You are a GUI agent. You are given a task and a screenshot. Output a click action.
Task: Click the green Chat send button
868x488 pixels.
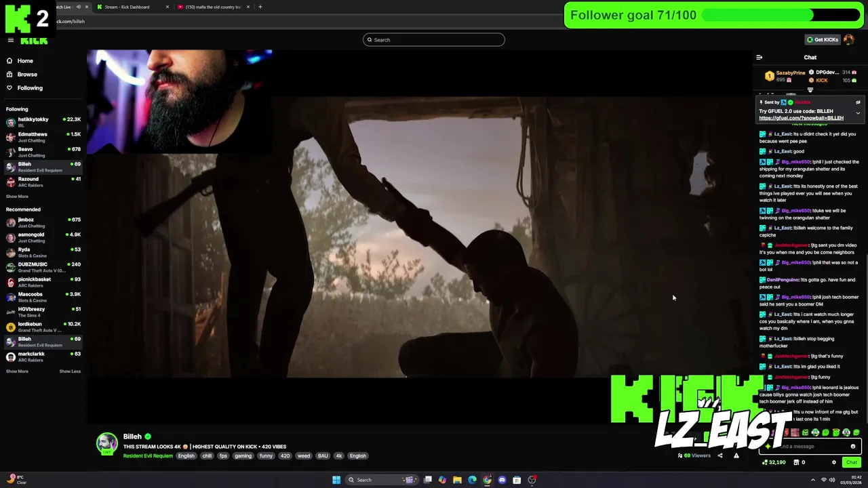852,462
